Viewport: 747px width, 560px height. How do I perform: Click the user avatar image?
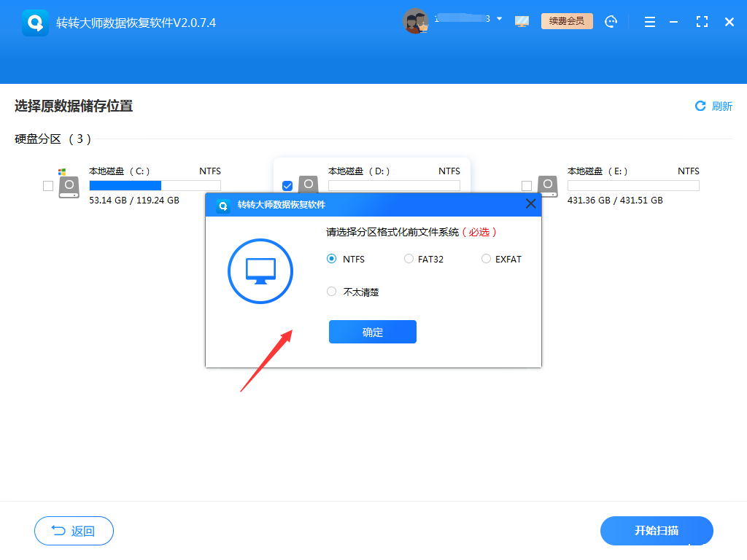(417, 20)
